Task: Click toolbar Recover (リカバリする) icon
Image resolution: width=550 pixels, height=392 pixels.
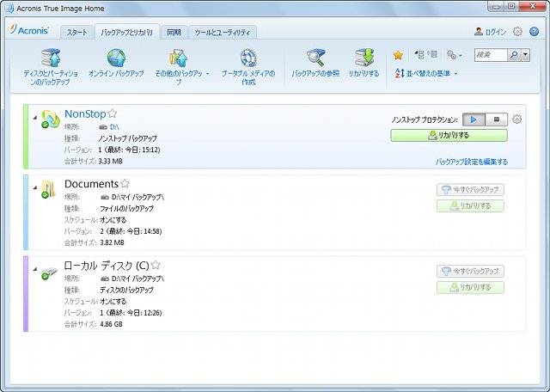Action: pos(364,58)
